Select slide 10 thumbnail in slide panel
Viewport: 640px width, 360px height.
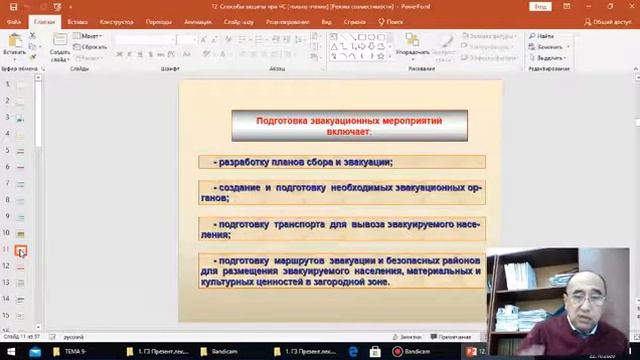pyautogui.click(x=20, y=234)
